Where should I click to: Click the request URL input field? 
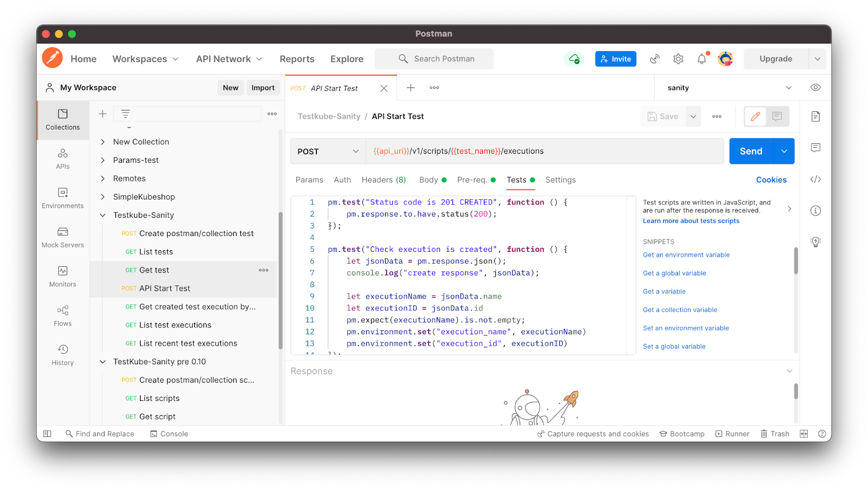(545, 151)
